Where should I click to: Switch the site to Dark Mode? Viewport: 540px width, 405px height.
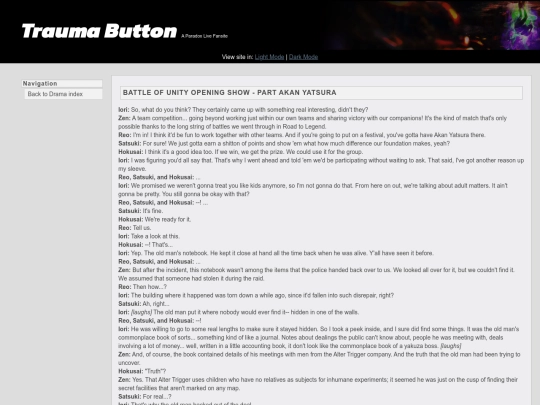303,57
